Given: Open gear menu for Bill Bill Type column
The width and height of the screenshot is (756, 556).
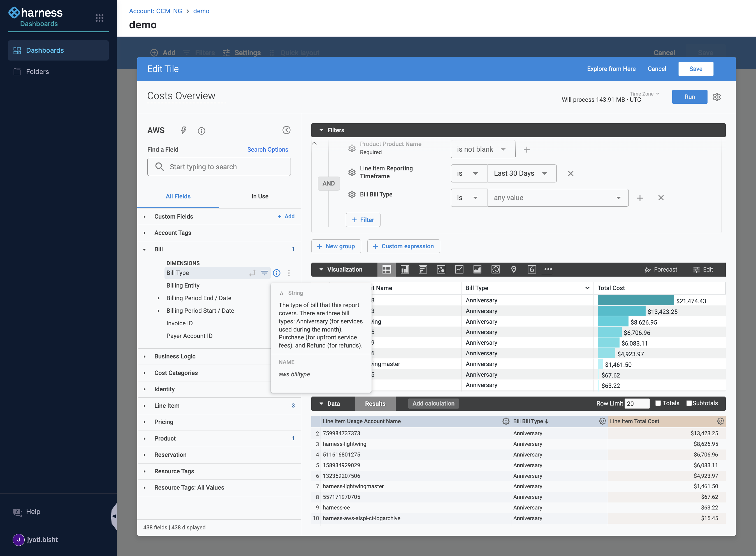Looking at the screenshot, I should 602,421.
